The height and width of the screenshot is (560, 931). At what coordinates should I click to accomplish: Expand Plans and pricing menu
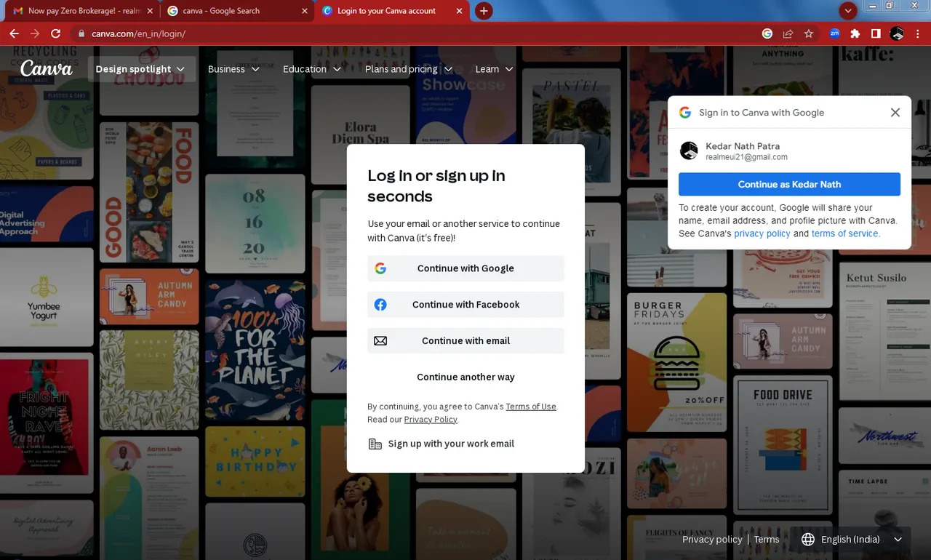pyautogui.click(x=410, y=69)
